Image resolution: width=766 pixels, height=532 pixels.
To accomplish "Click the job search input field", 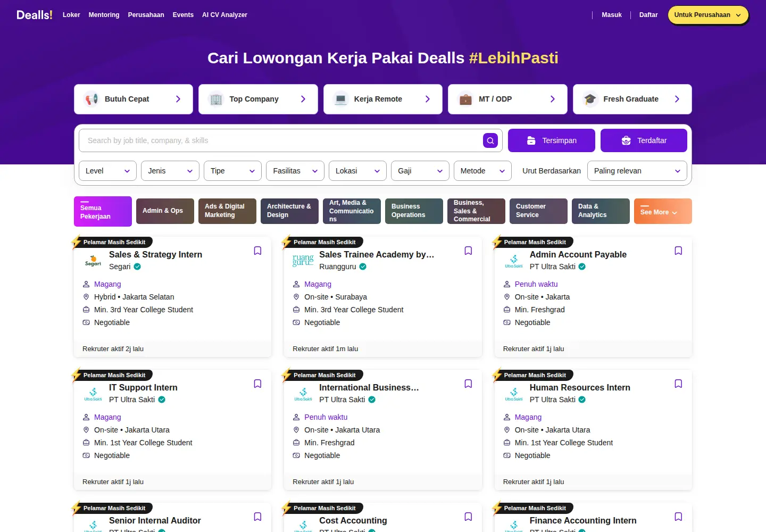I will [280, 140].
